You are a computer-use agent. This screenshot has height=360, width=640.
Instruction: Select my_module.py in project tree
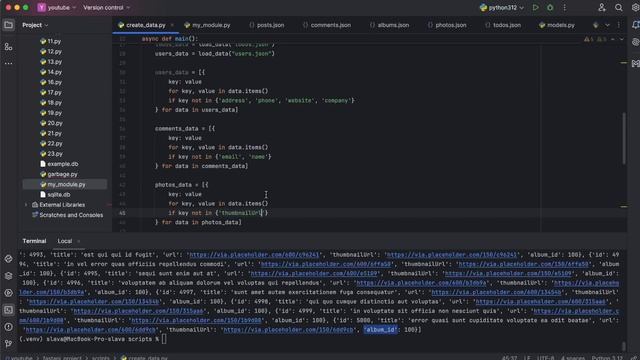tap(65, 184)
